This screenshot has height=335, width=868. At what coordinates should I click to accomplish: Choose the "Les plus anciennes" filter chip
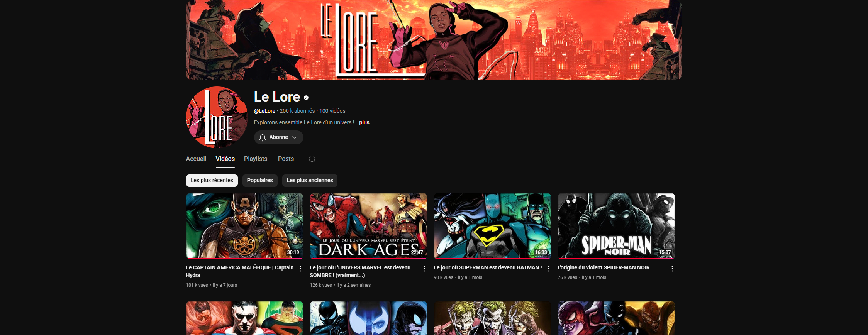point(310,181)
